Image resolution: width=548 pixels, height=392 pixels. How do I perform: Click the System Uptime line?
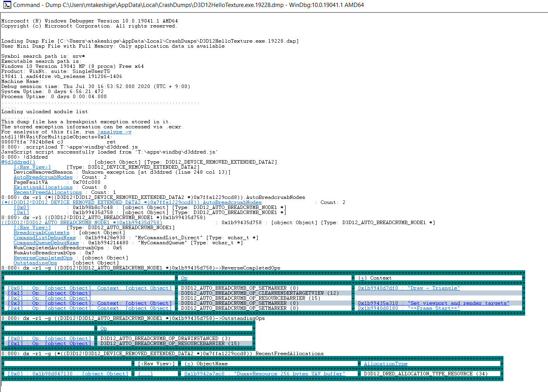[x=52, y=92]
